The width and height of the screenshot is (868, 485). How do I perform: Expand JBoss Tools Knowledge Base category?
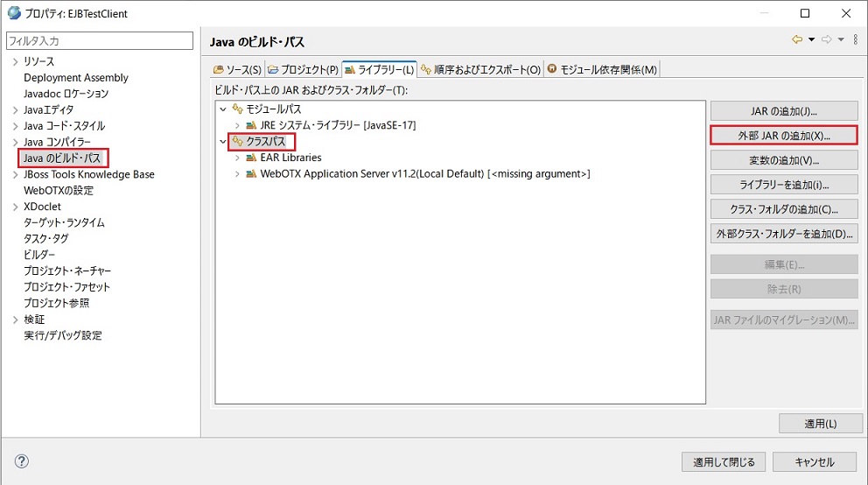click(x=15, y=174)
